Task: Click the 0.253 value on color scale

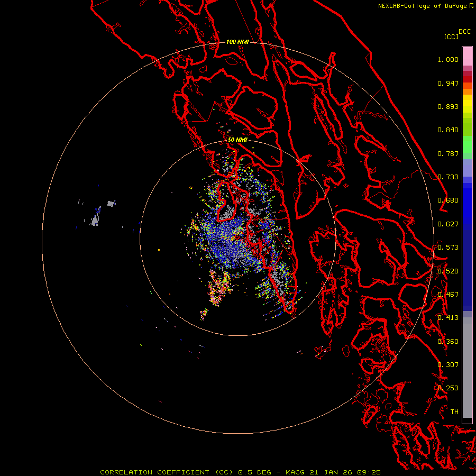Action: coord(448,388)
